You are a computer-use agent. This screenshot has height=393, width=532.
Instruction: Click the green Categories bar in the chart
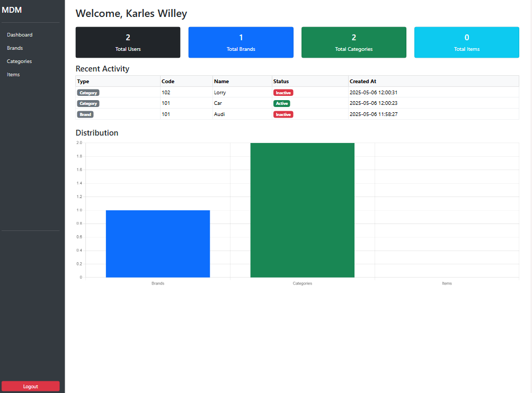[x=303, y=210]
